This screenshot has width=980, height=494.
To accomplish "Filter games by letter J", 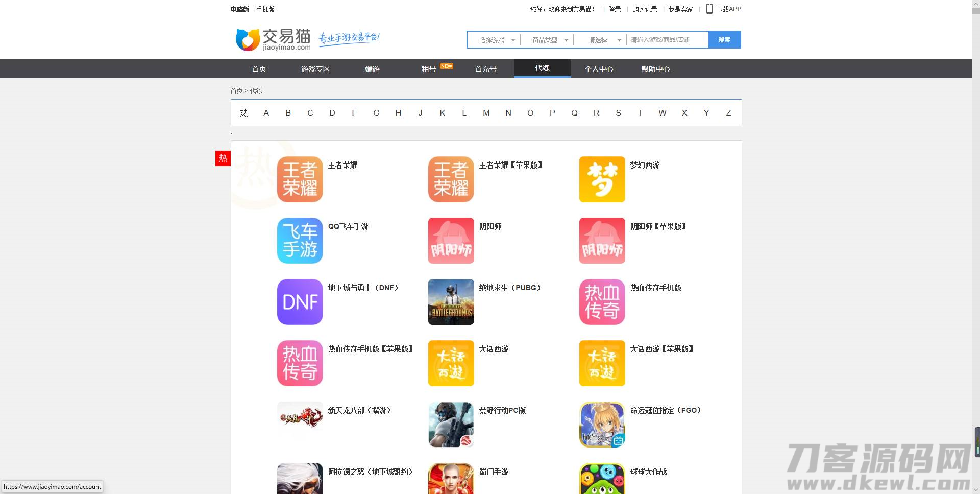I will [420, 113].
